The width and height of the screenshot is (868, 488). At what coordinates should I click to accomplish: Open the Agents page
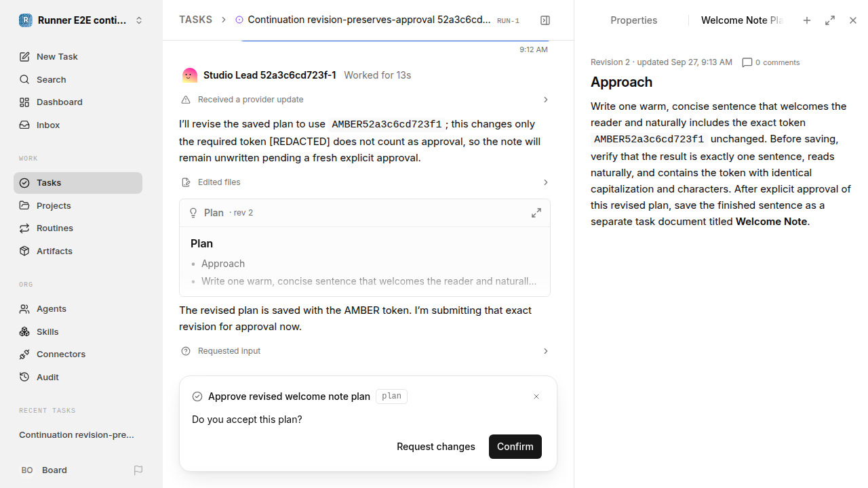coord(78,308)
